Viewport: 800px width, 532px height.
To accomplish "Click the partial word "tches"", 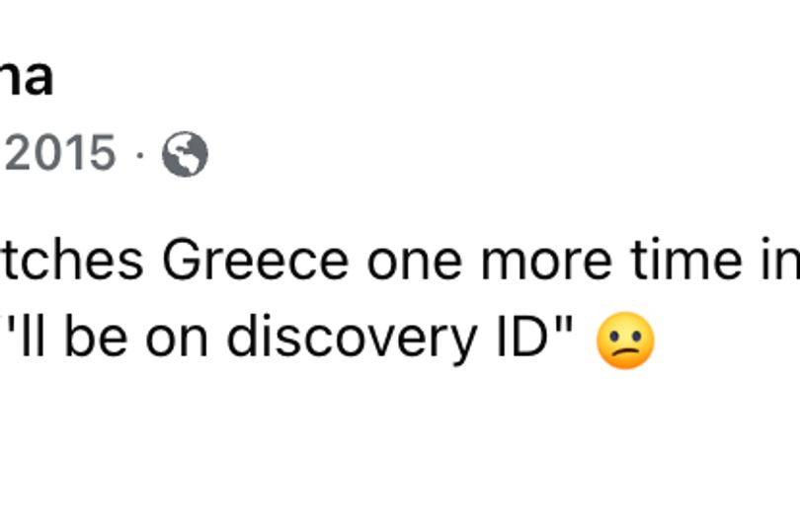I will [x=71, y=260].
